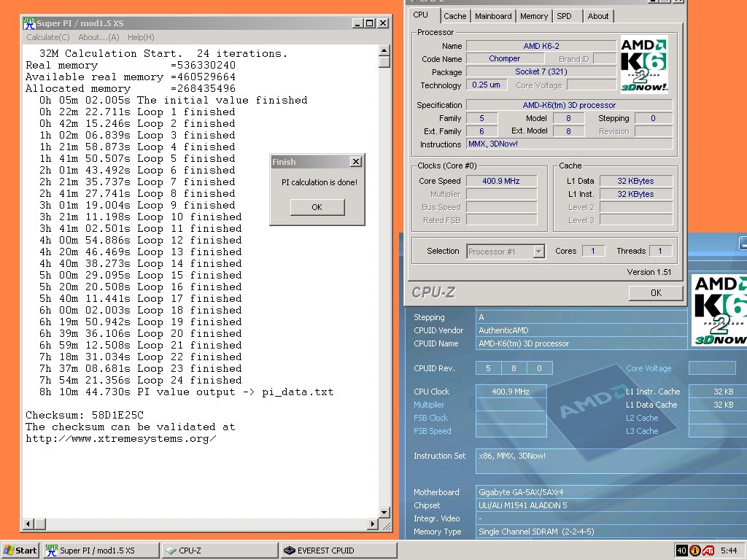Open the Help(H) menu

click(x=141, y=37)
